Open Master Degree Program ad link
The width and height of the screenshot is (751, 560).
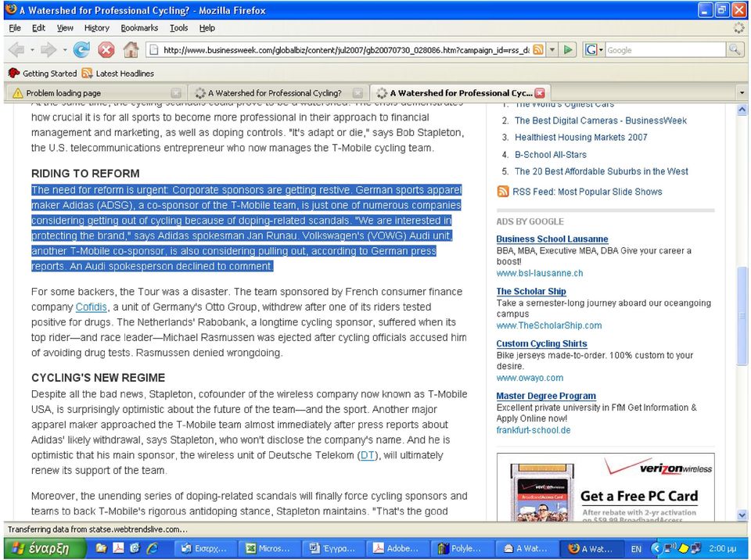546,397
